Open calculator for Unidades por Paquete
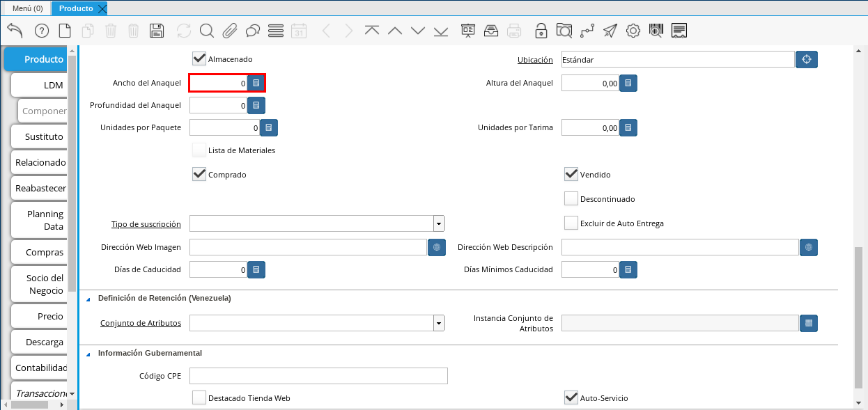 270,128
